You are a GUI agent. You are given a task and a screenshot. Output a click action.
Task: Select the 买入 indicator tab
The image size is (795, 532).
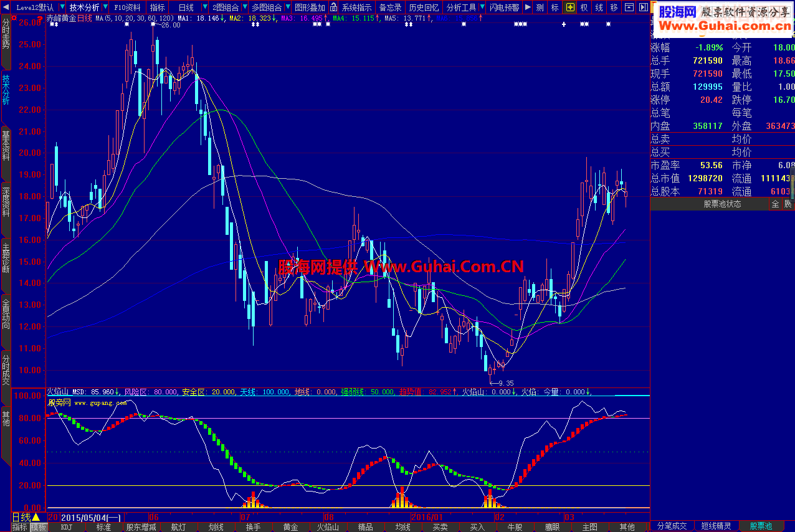pos(477,527)
